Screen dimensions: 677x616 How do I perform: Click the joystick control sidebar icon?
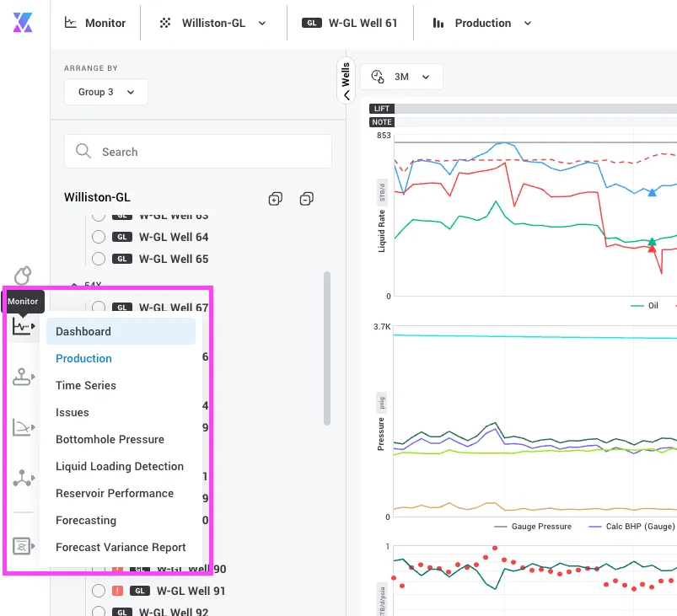(24, 377)
